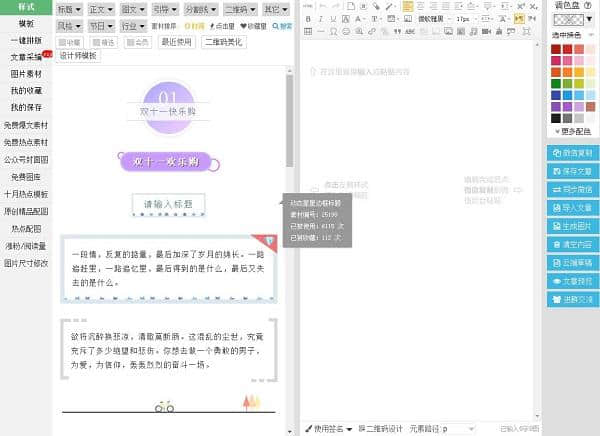Toggle bold formatting in editor toolbar
The width and height of the screenshot is (600, 436).
(307, 19)
